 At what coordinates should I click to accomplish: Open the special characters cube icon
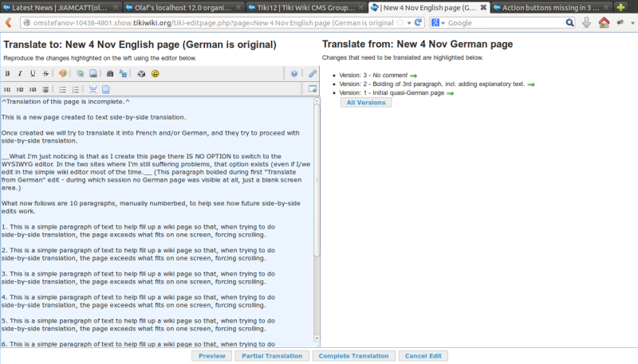141,73
